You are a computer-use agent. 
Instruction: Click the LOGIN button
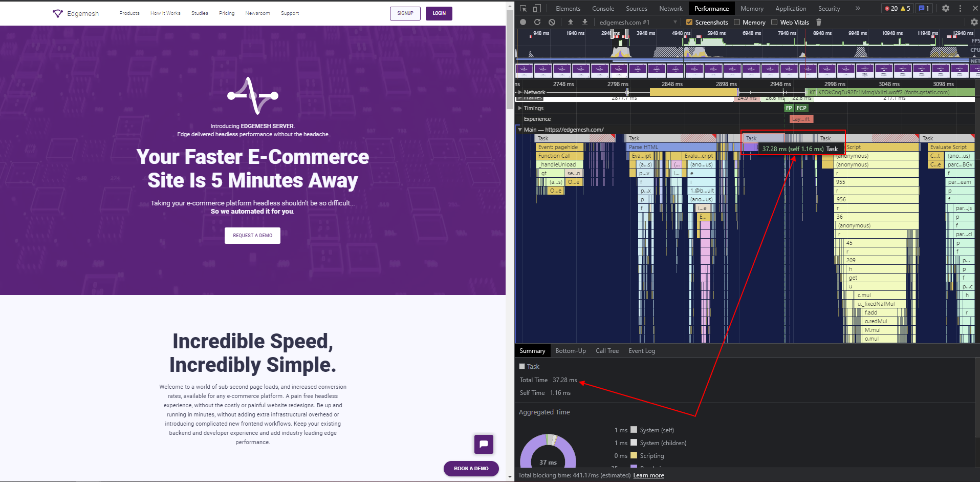pos(439,13)
